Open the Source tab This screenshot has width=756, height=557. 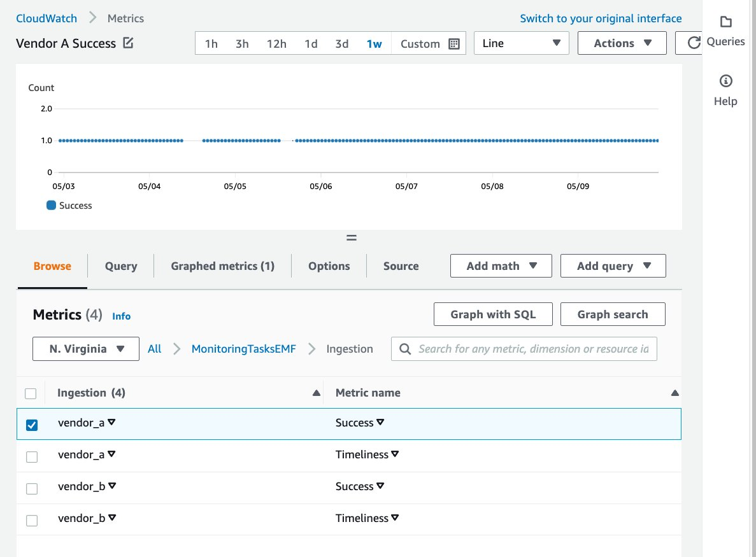click(x=401, y=265)
